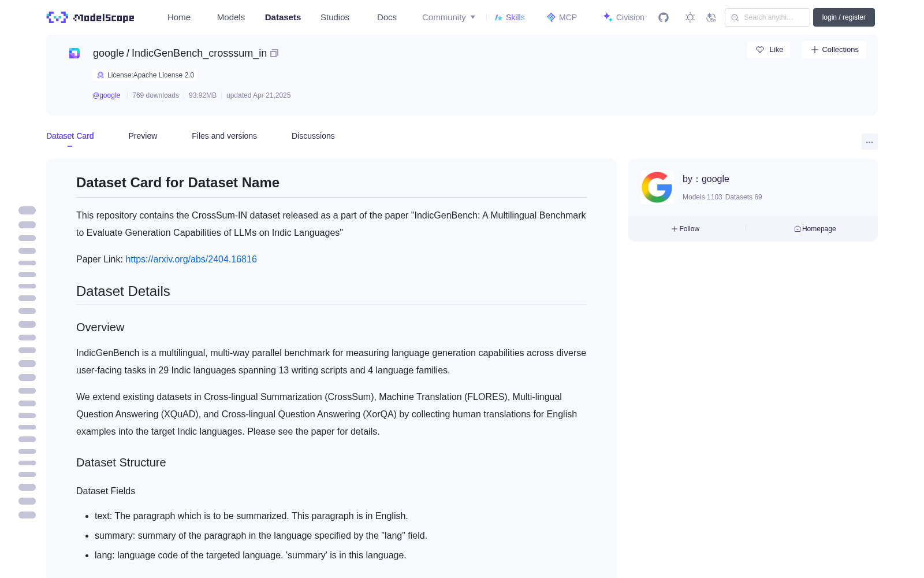Focus the Search anything input field

[767, 17]
